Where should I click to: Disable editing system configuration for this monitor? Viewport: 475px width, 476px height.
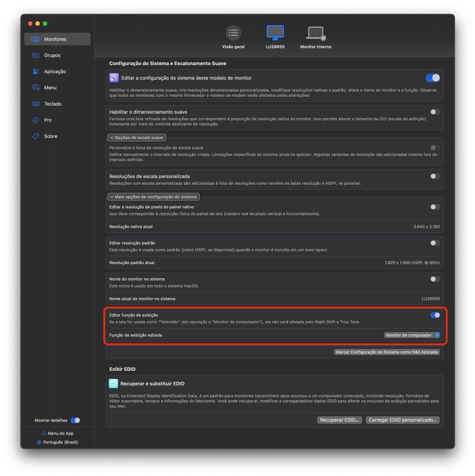click(433, 78)
